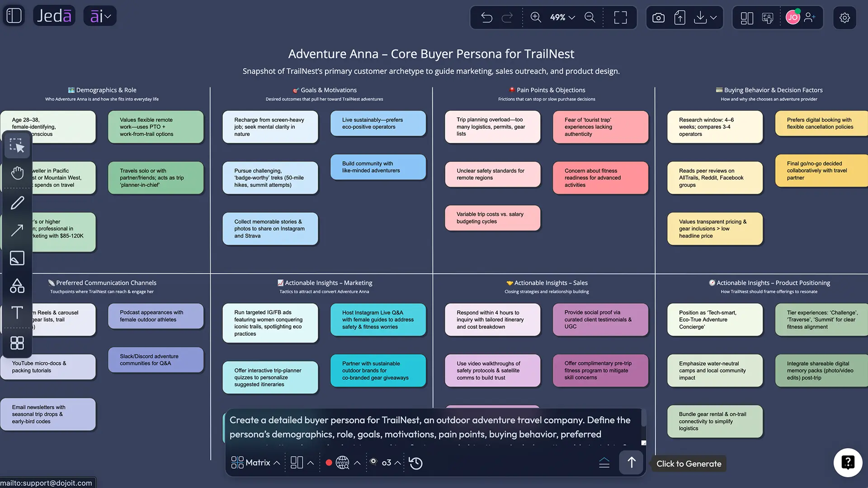Redo the last undone action
Image resolution: width=868 pixels, height=488 pixels.
pyautogui.click(x=507, y=18)
